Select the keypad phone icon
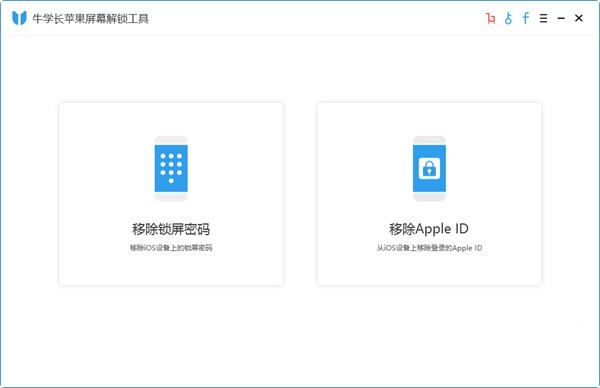Viewport: 600px width, 388px height. pyautogui.click(x=171, y=169)
